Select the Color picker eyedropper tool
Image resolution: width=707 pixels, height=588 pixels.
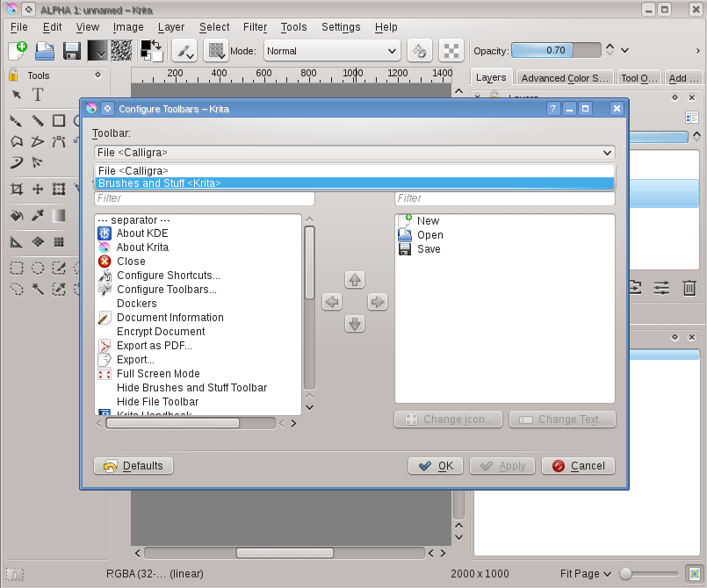38,216
